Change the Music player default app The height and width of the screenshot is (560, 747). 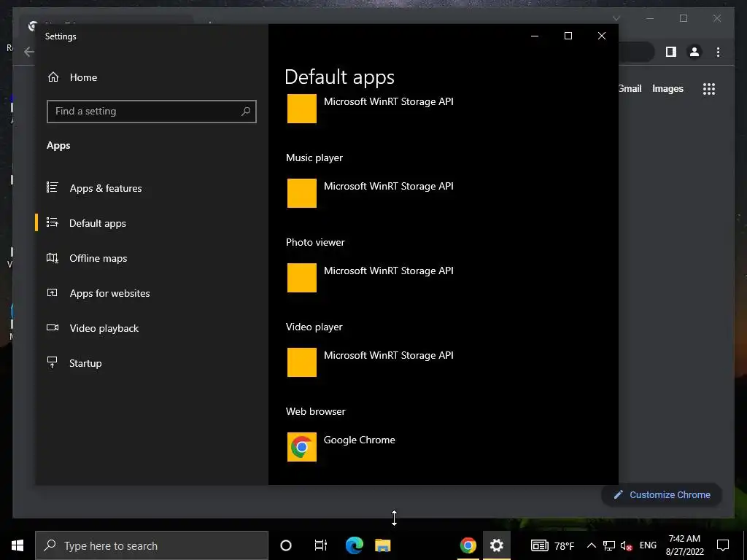[370, 192]
